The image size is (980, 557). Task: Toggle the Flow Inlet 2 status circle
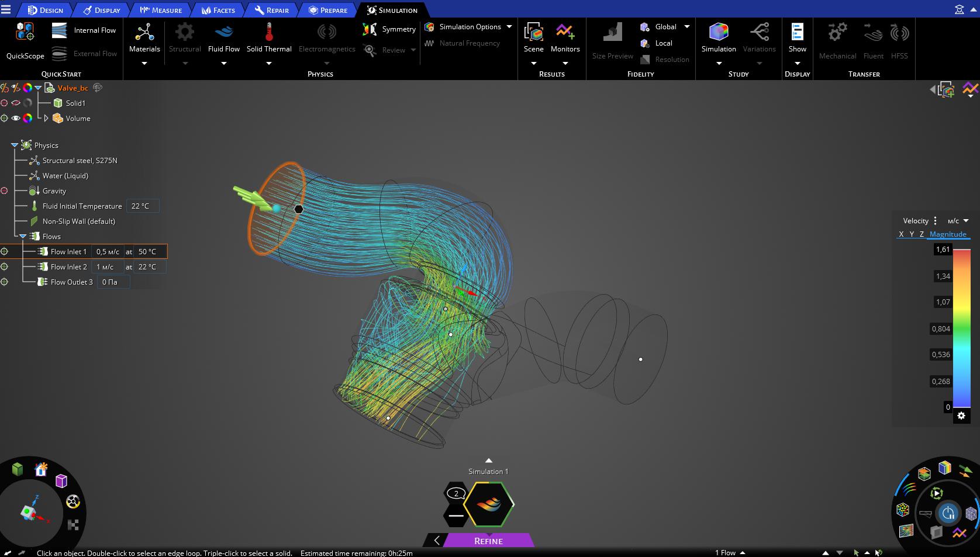pyautogui.click(x=4, y=267)
